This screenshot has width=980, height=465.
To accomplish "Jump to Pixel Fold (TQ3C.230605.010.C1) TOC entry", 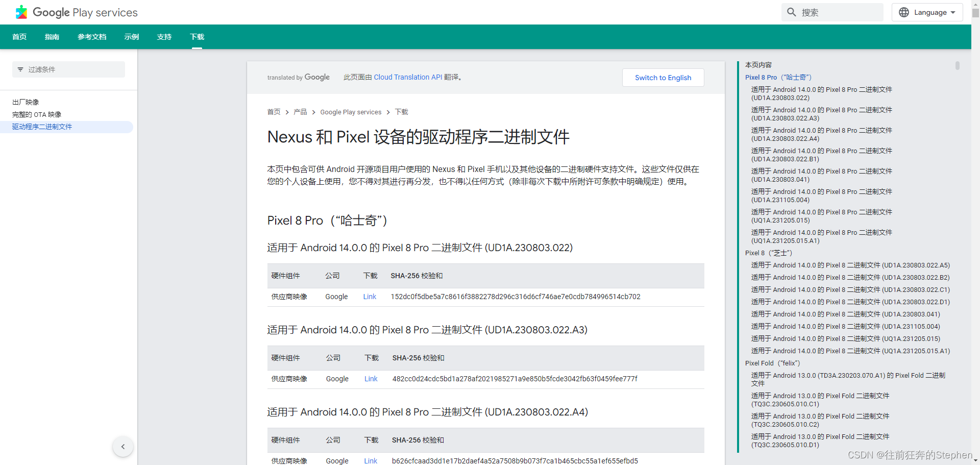I will [x=820, y=400].
